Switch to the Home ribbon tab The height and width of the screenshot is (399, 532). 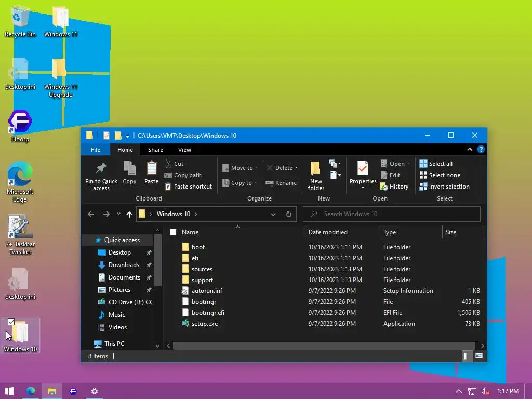point(125,150)
